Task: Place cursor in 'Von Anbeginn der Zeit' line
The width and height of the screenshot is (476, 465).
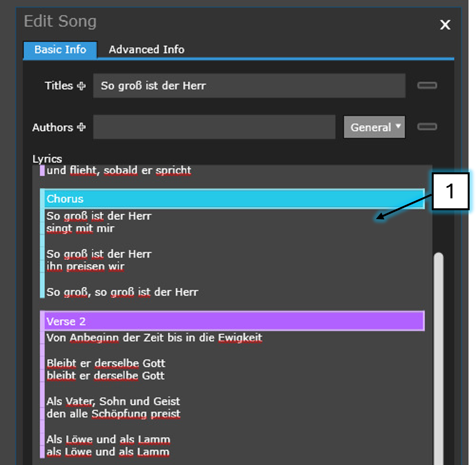Action: tap(154, 338)
